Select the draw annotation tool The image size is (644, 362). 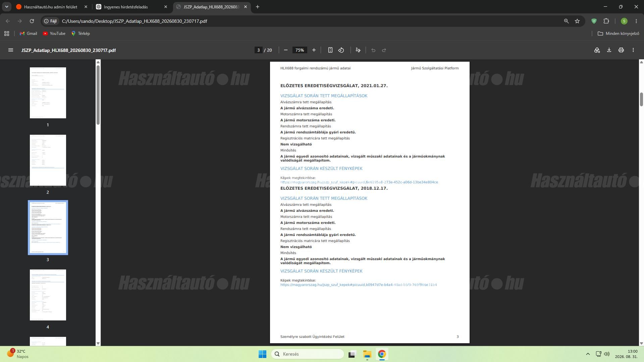358,50
